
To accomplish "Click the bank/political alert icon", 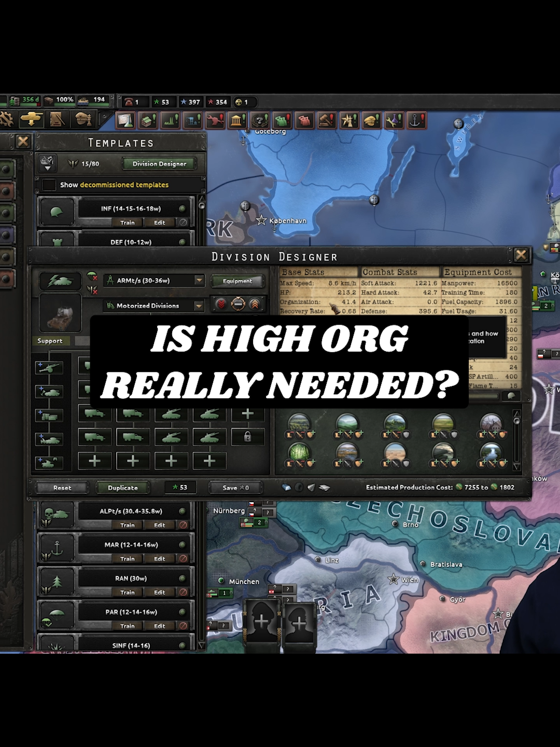I will [237, 120].
